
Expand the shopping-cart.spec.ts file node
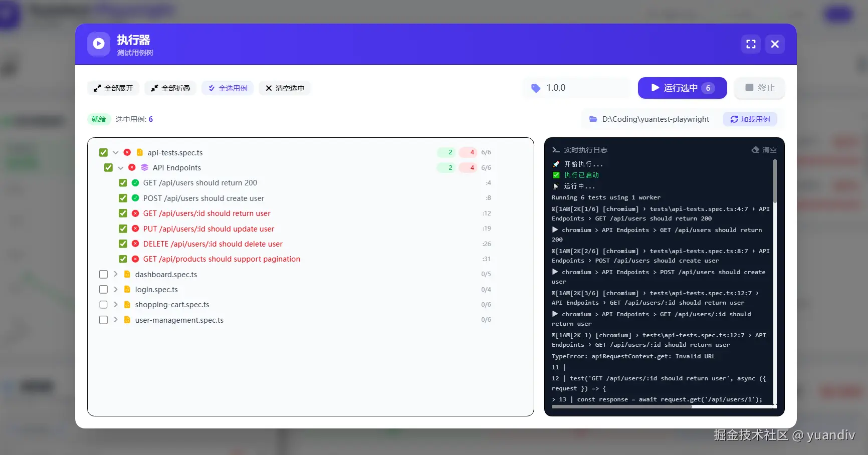point(116,305)
